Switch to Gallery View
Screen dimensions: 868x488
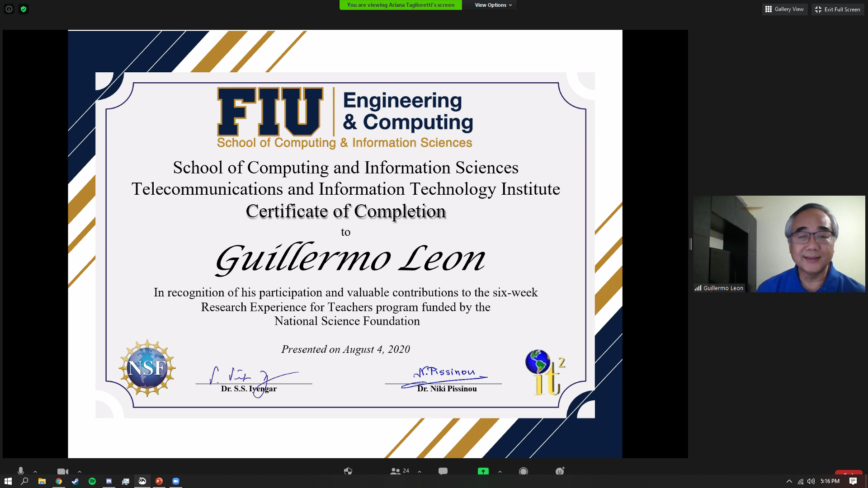click(784, 9)
